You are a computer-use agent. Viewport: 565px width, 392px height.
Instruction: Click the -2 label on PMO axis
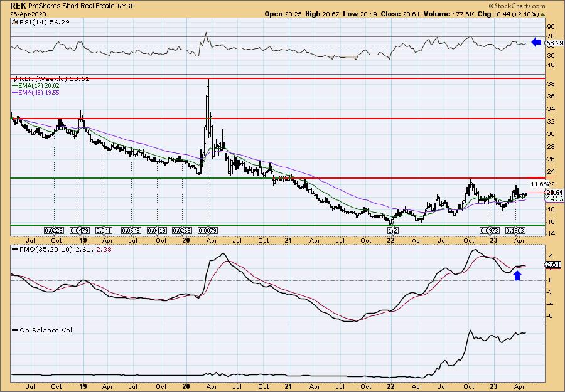click(x=551, y=292)
